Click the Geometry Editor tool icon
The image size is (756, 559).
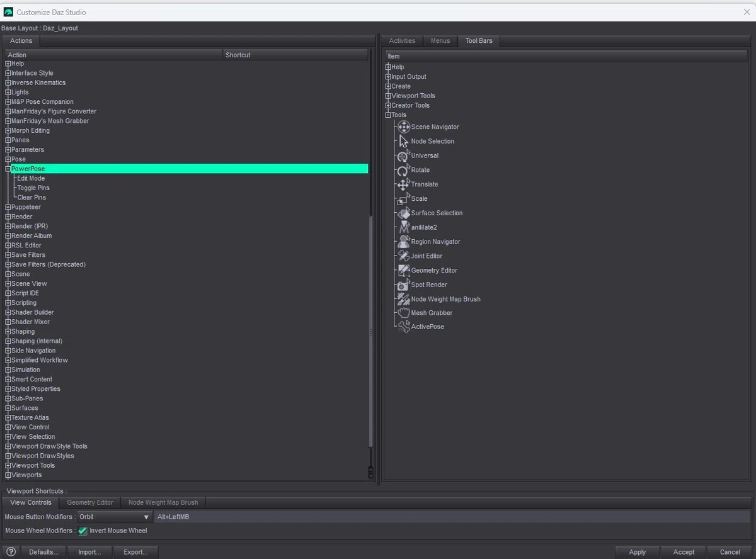[x=404, y=270]
